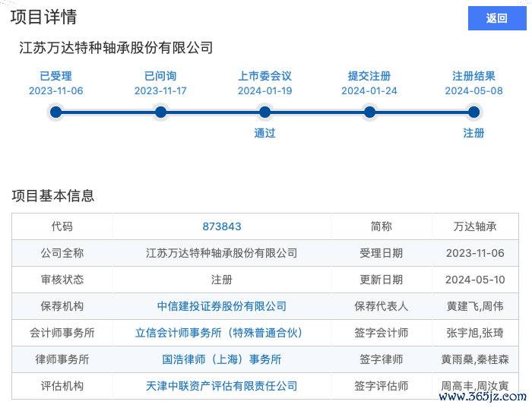The image size is (532, 408).
Task: Select the 上市委会议 timeline dot
Action: tap(265, 112)
